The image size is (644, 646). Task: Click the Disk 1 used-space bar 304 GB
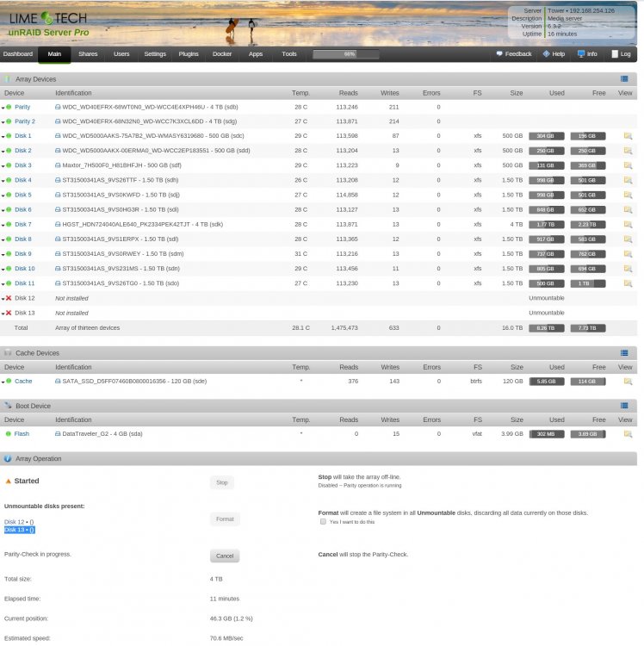[x=547, y=136]
